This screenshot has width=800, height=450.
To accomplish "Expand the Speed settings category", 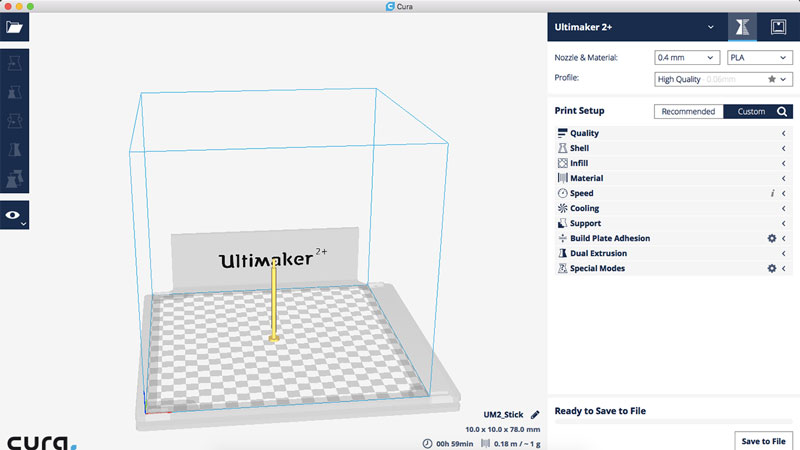I will coord(673,193).
